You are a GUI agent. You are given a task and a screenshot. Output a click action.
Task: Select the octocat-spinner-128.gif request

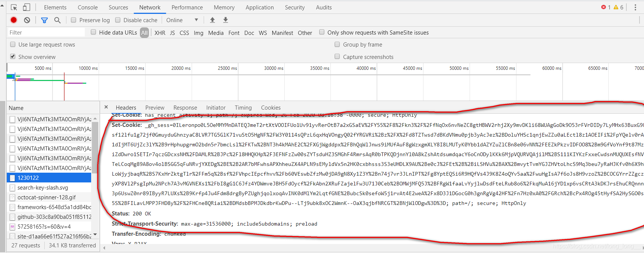pos(49,197)
